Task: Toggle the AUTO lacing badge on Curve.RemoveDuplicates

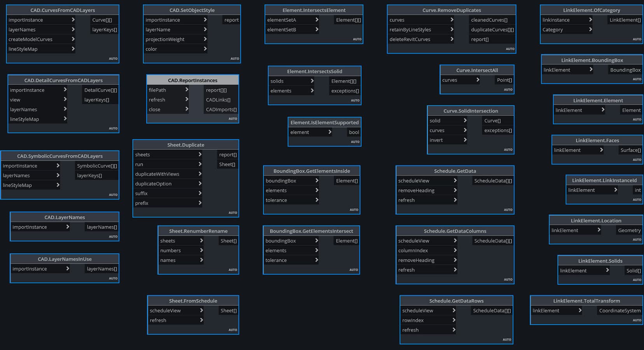Action: point(510,49)
